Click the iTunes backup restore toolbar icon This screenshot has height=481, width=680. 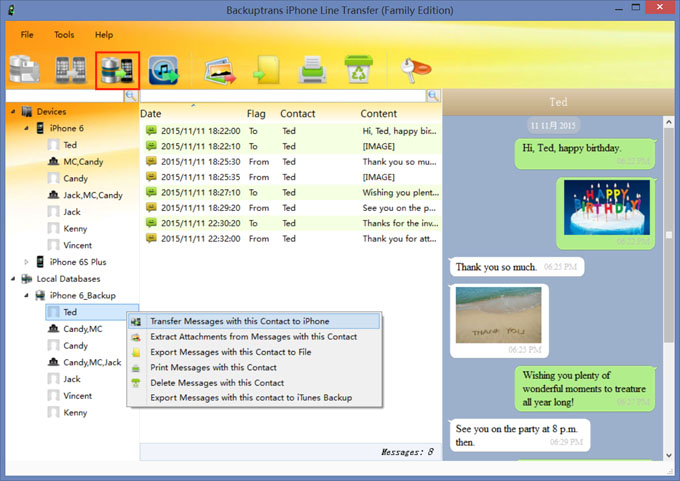tap(163, 70)
